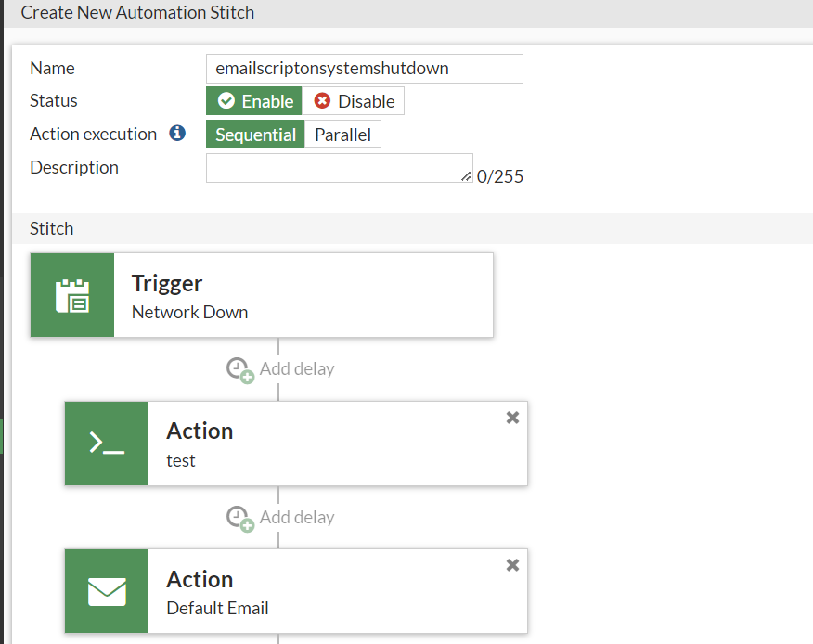This screenshot has height=644, width=813.
Task: Remove the Default Email action
Action: (x=512, y=565)
